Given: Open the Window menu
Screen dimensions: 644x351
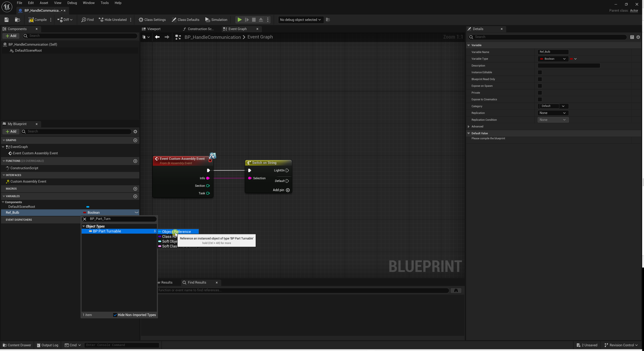Looking at the screenshot, I should [x=88, y=3].
